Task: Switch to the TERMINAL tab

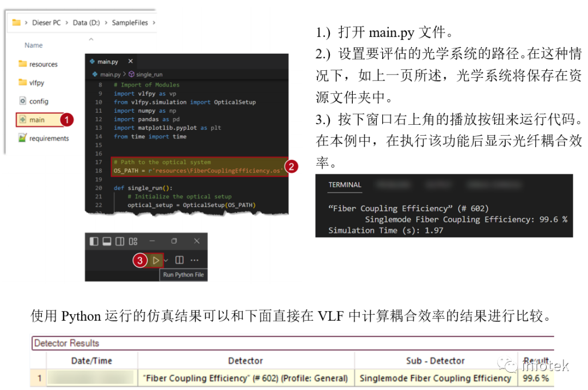Action: (x=344, y=185)
